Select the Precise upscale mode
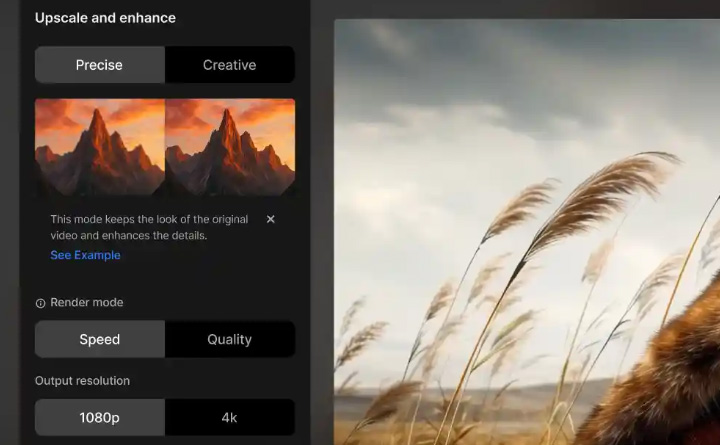The height and width of the screenshot is (445, 720). coord(100,65)
